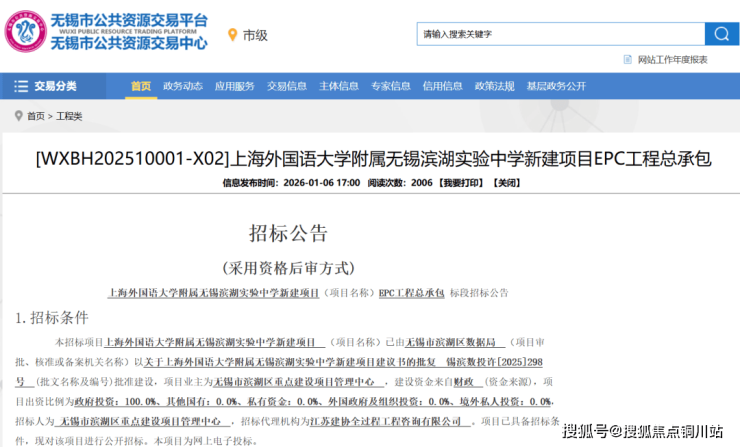The width and height of the screenshot is (740, 447).
Task: Open the 基层政务公开 menu item
Action: click(x=556, y=86)
